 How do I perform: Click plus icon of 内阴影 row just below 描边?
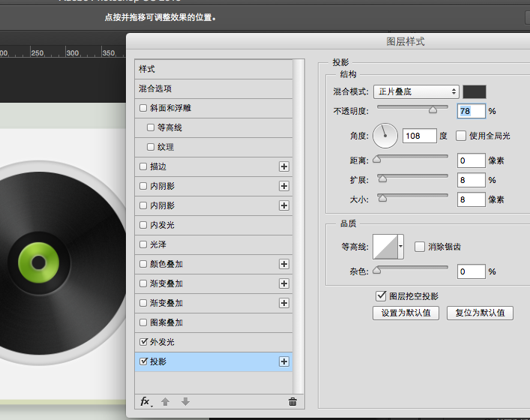tap(284, 186)
